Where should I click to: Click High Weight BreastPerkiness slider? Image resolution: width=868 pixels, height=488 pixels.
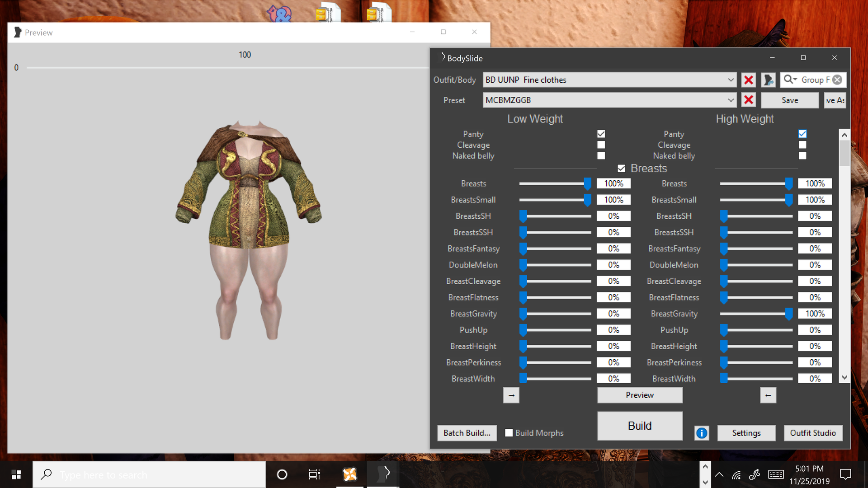click(756, 362)
